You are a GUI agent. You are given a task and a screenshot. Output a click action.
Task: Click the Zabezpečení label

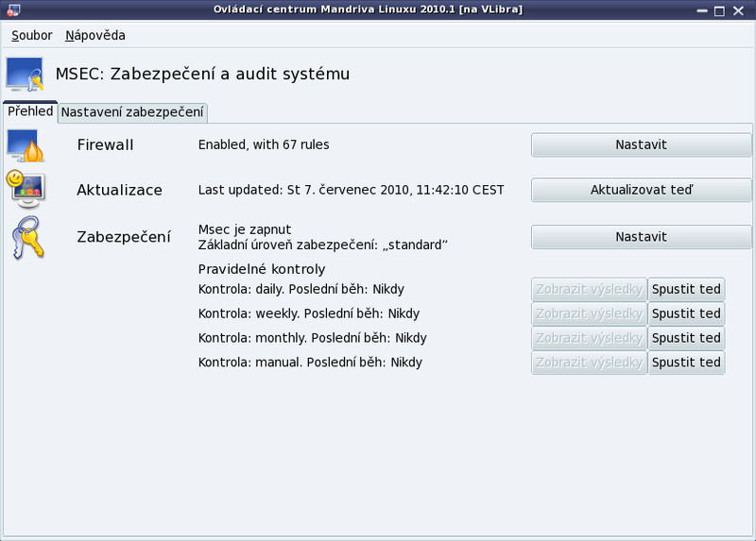(x=124, y=237)
